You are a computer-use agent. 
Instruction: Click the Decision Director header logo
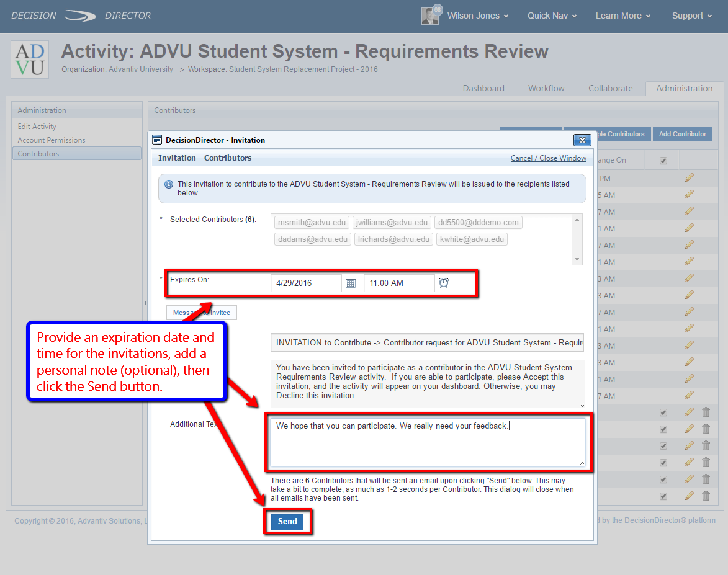pyautogui.click(x=81, y=16)
